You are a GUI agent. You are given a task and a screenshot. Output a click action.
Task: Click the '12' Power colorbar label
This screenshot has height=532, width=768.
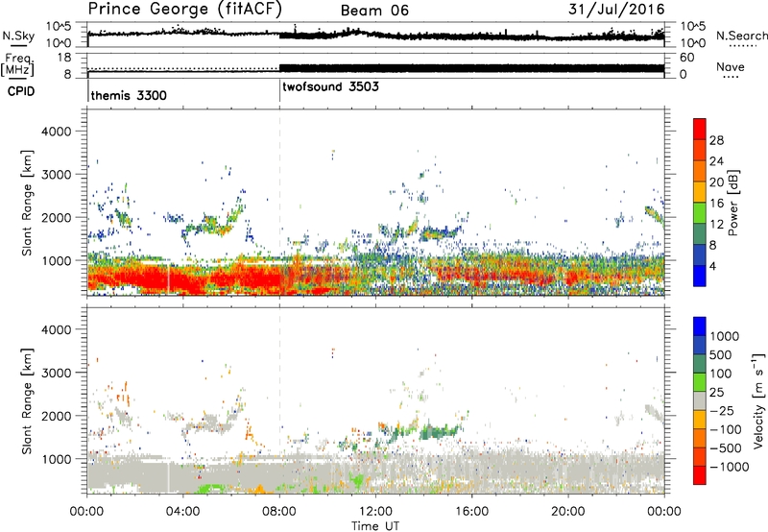pos(716,225)
